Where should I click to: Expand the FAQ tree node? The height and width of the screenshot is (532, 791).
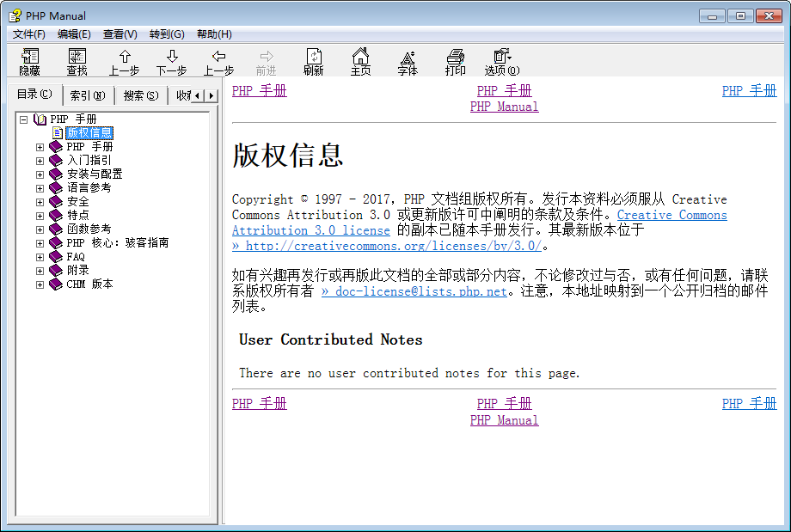(x=40, y=257)
